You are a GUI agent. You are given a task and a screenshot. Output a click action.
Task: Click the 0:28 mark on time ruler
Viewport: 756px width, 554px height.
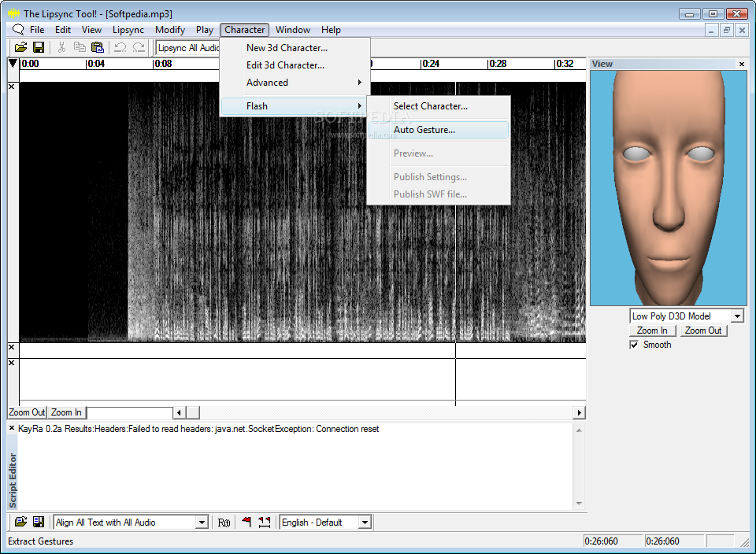pos(497,64)
